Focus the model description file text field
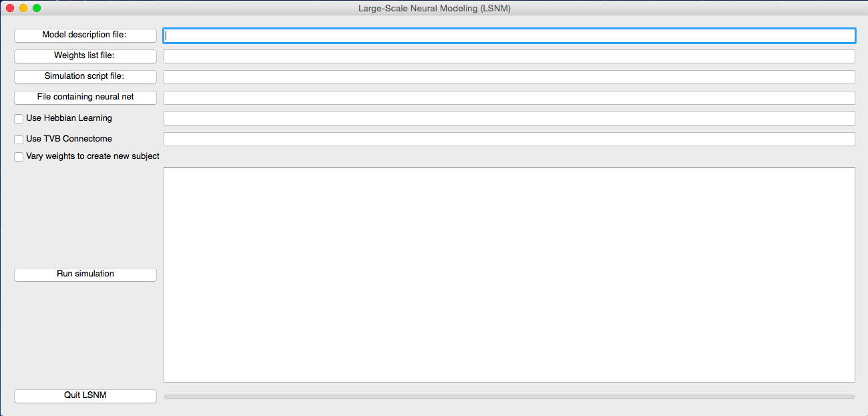The width and height of the screenshot is (868, 416). click(509, 35)
